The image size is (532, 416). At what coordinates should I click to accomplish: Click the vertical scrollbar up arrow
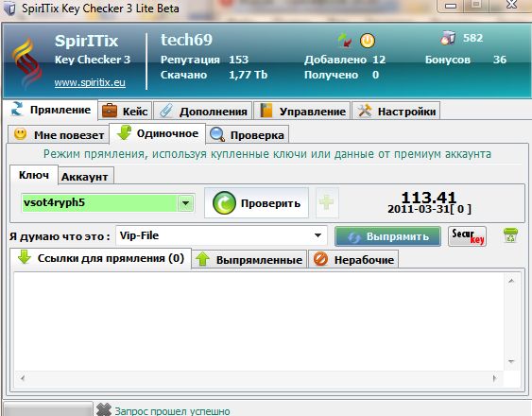pyautogui.click(x=511, y=281)
